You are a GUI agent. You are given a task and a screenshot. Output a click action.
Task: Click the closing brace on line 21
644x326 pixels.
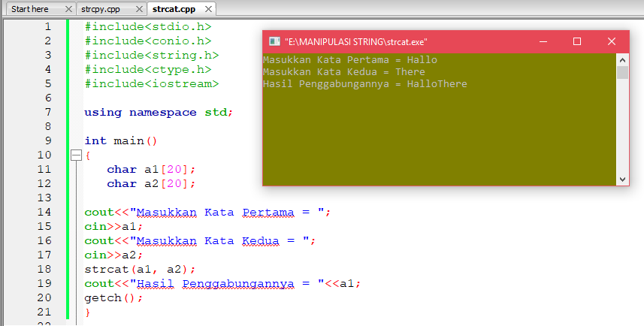[87, 312]
